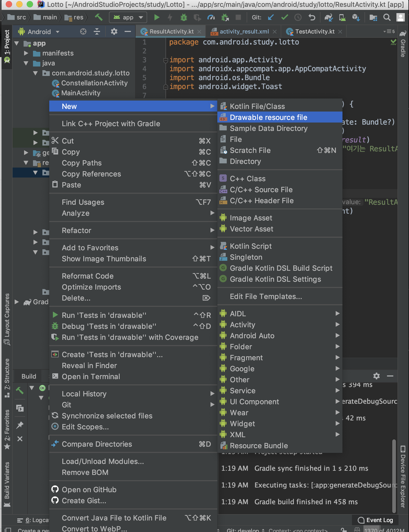Select Directory from New submenu

tap(280, 161)
